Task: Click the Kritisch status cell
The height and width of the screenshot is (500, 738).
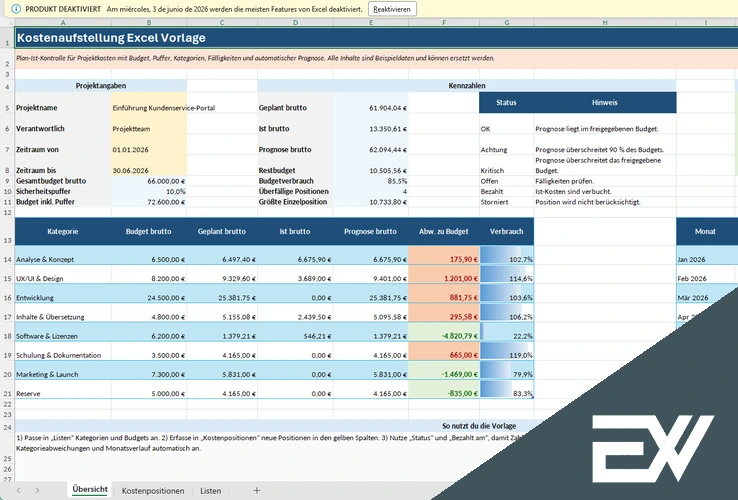Action: 506,166
